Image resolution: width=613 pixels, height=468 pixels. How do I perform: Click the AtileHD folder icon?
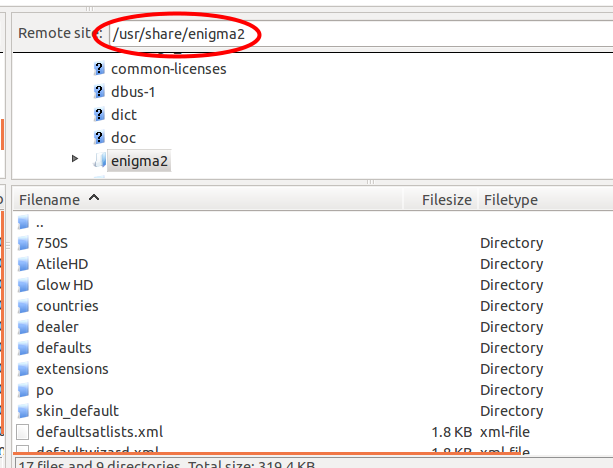23,264
